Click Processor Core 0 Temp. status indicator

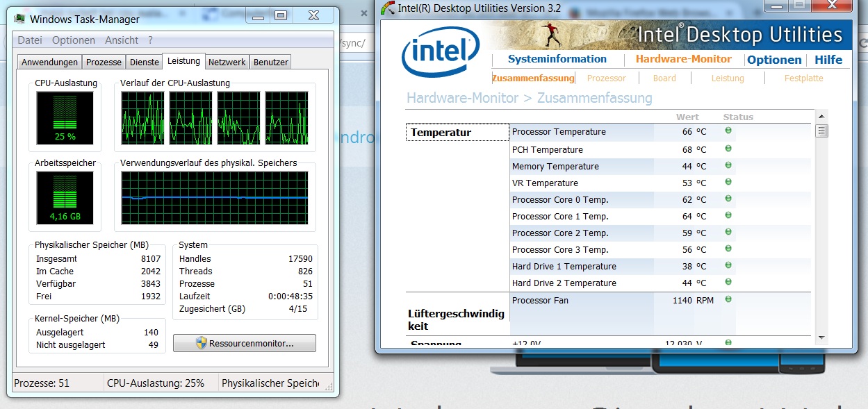[x=728, y=199]
